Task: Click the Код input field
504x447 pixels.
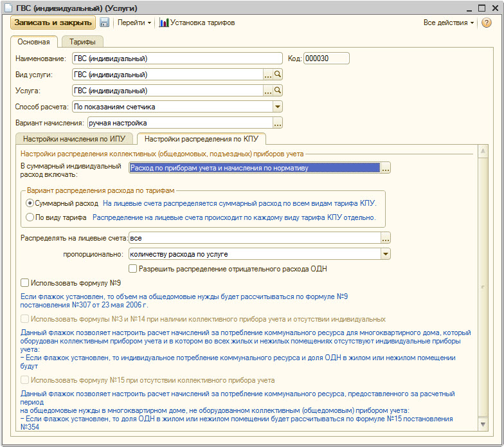Action: [327, 59]
